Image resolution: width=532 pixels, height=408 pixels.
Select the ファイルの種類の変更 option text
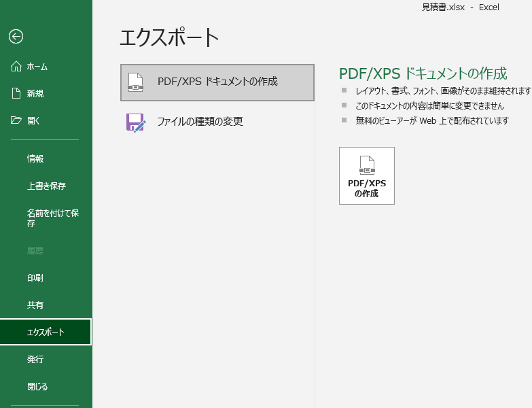pos(200,122)
